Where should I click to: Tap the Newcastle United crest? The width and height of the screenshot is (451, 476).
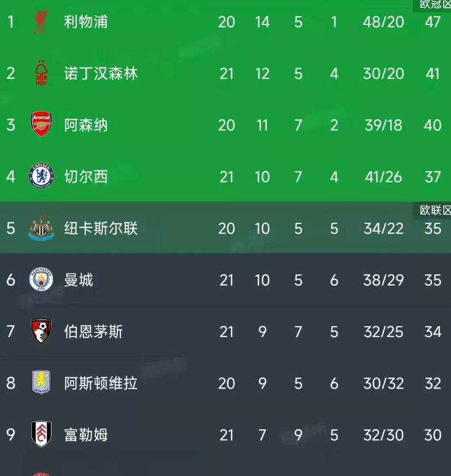coord(41,228)
